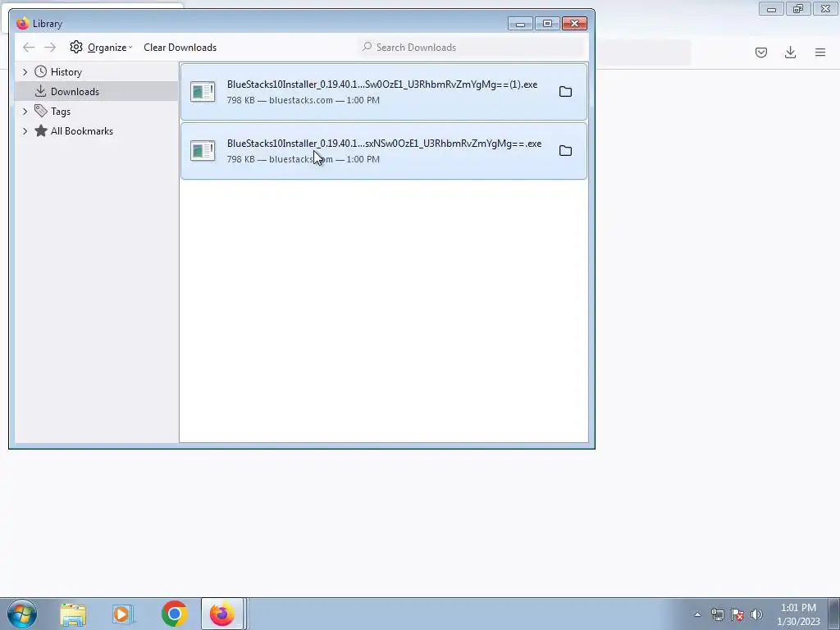Open Google Chrome from the taskbar
840x630 pixels.
click(x=174, y=614)
